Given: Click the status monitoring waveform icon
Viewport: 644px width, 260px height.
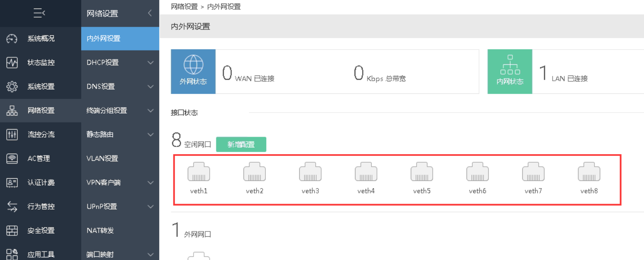Looking at the screenshot, I should [12, 63].
